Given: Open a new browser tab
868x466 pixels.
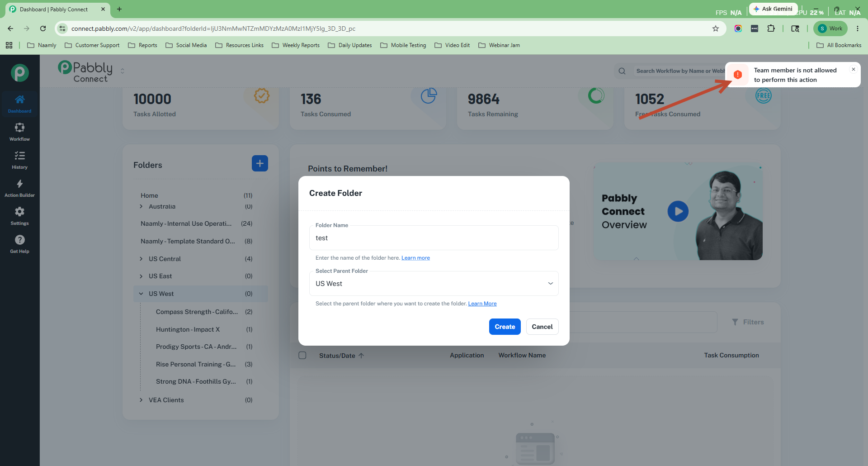Looking at the screenshot, I should click(119, 9).
